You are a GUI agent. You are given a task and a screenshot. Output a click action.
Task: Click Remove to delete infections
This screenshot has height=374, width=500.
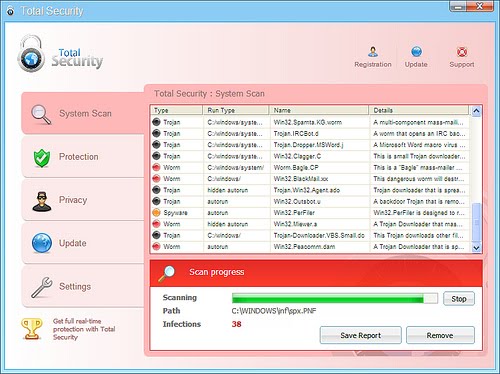point(440,335)
